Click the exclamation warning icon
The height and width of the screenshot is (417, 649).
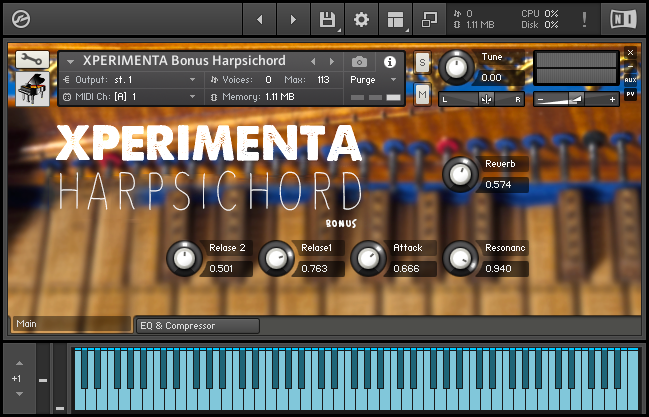584,19
